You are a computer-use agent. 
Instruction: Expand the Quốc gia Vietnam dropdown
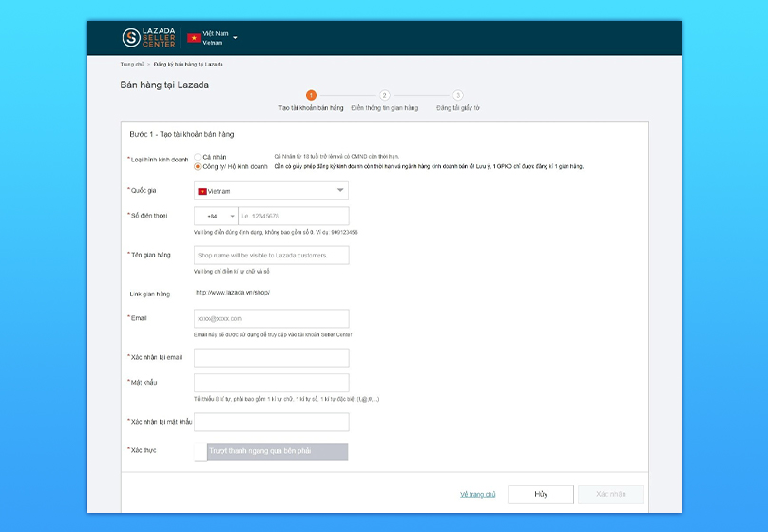click(x=271, y=191)
